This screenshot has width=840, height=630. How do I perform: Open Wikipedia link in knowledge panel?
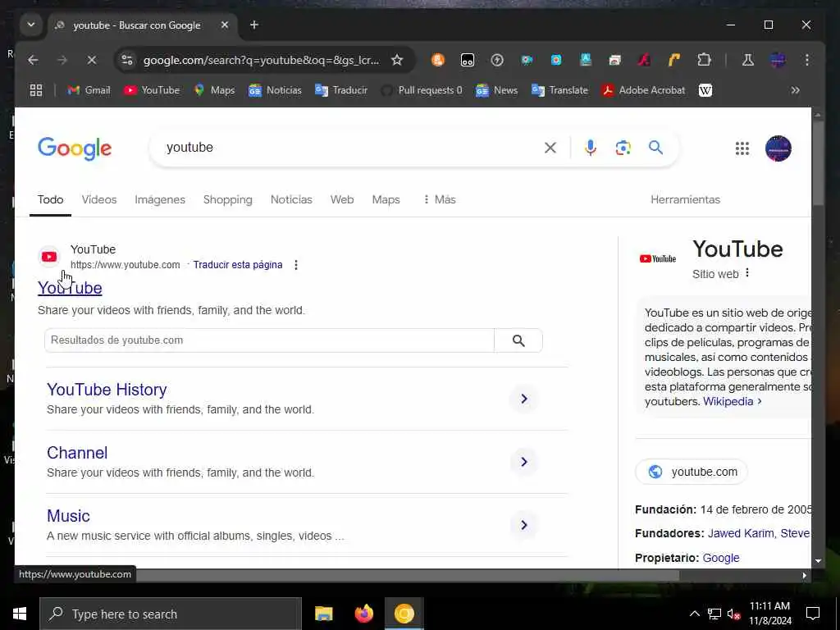731,401
